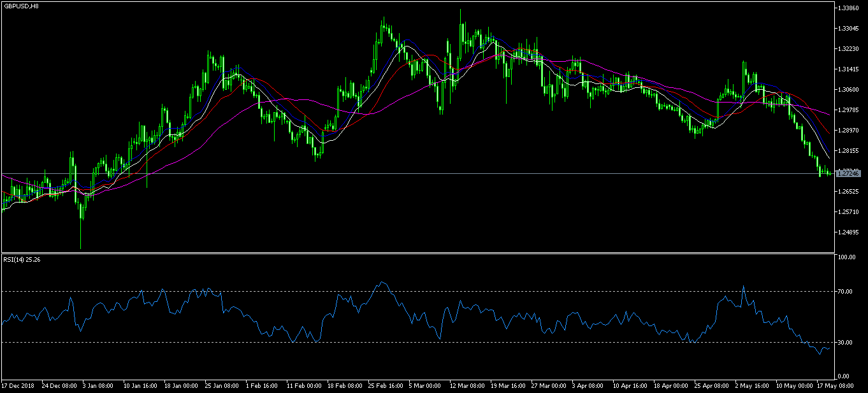The height and width of the screenshot is (393, 868).
Task: Click RSI scale label 100.00
Action: click(846, 258)
